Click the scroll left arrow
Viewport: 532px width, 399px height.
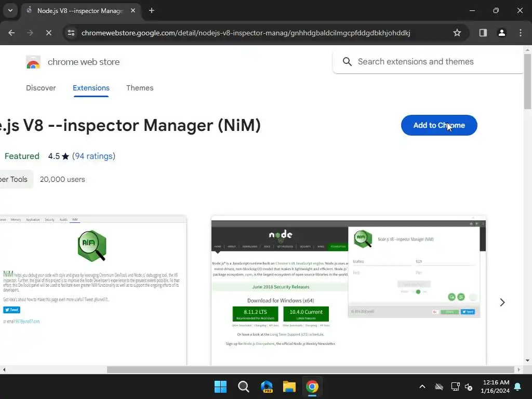click(x=4, y=369)
